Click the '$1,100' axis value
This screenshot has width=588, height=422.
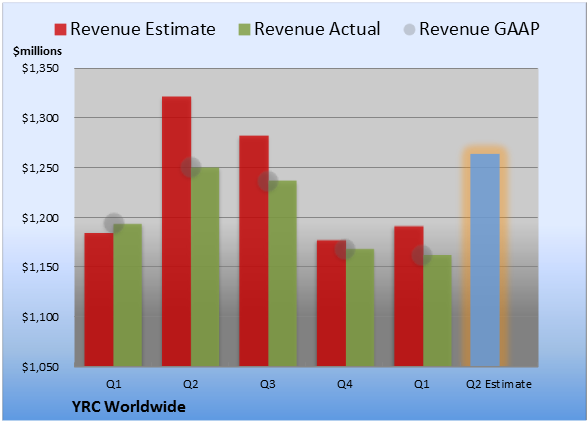(x=40, y=317)
